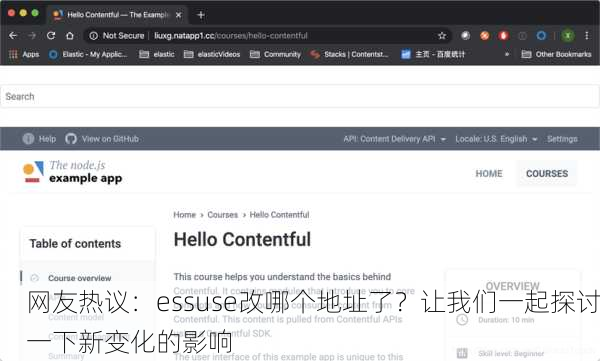600x361 pixels.
Task: Select Content model in table of contents
Action: tap(76, 317)
